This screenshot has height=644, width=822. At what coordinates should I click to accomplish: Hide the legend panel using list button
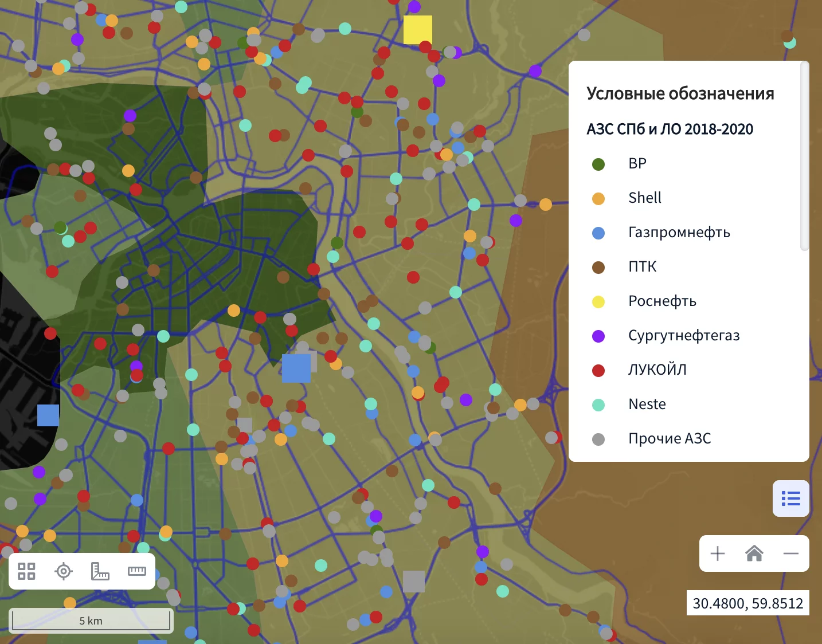791,498
